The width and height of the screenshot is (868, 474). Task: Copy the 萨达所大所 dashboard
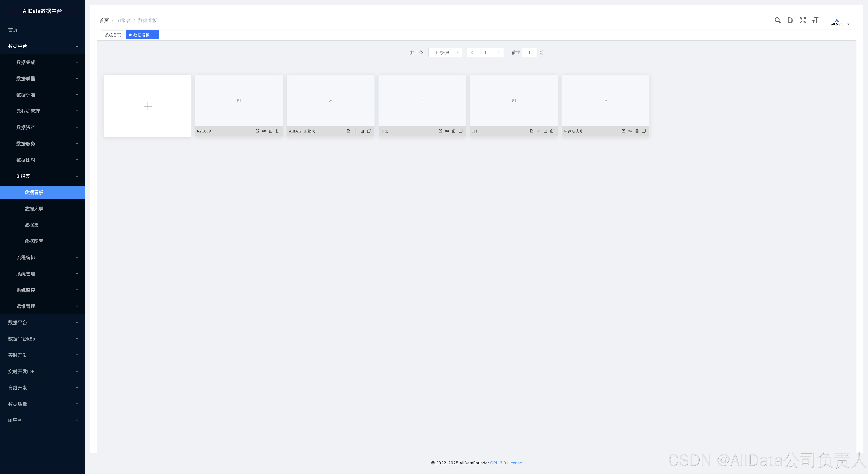coord(644,131)
